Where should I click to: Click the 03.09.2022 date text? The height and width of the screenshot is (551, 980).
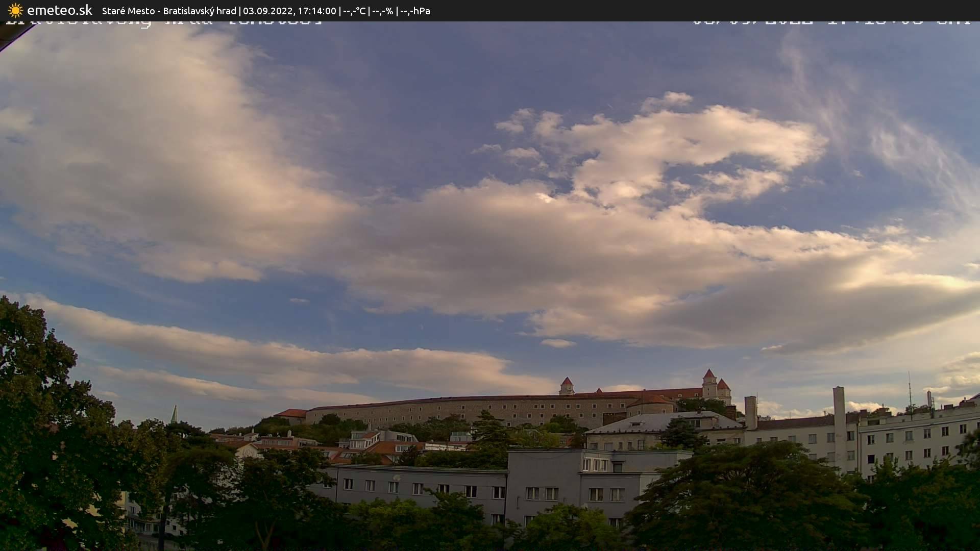pos(267,11)
